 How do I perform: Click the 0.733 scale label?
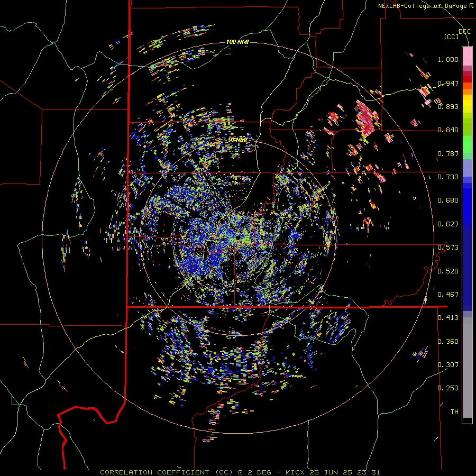(448, 177)
